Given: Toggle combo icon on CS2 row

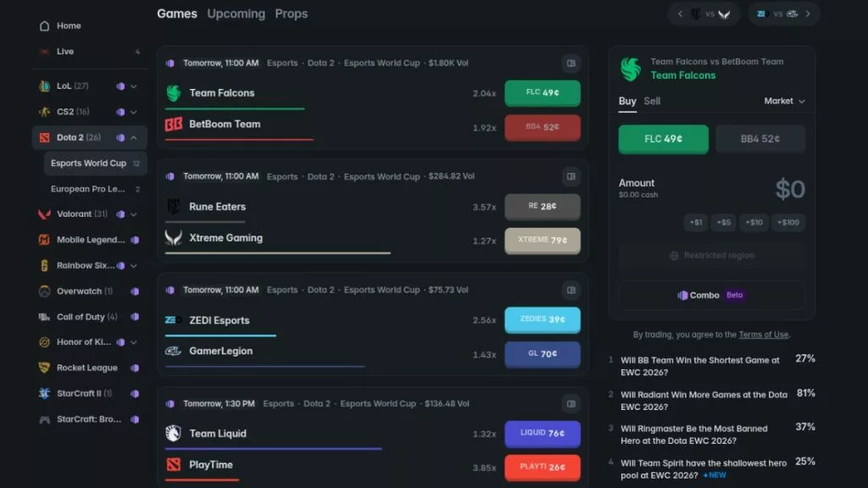Looking at the screenshot, I should [x=120, y=112].
